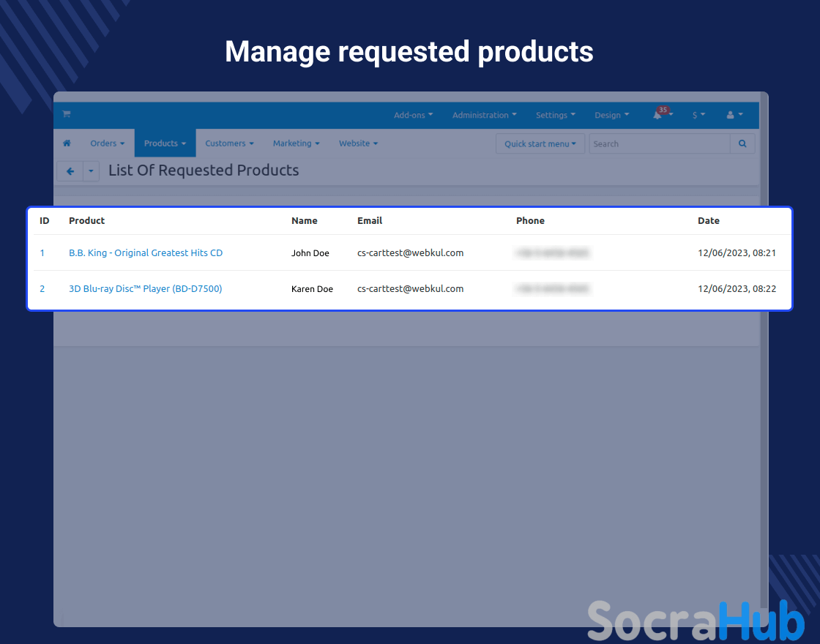Screen dimensions: 820x644
Task: Open the user account icon menu
Action: coord(734,115)
